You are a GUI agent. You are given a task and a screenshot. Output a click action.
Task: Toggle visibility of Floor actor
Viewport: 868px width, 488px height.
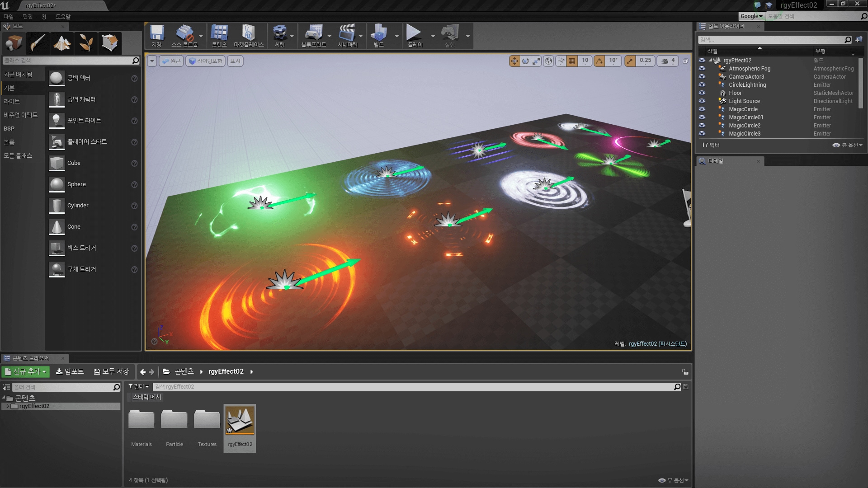pyautogui.click(x=702, y=93)
